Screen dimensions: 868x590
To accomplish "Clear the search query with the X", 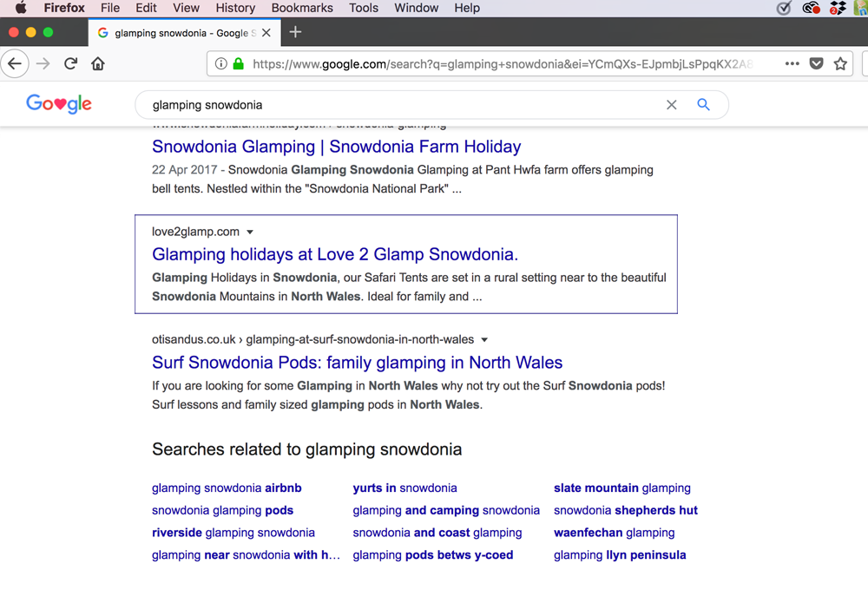I will click(672, 105).
